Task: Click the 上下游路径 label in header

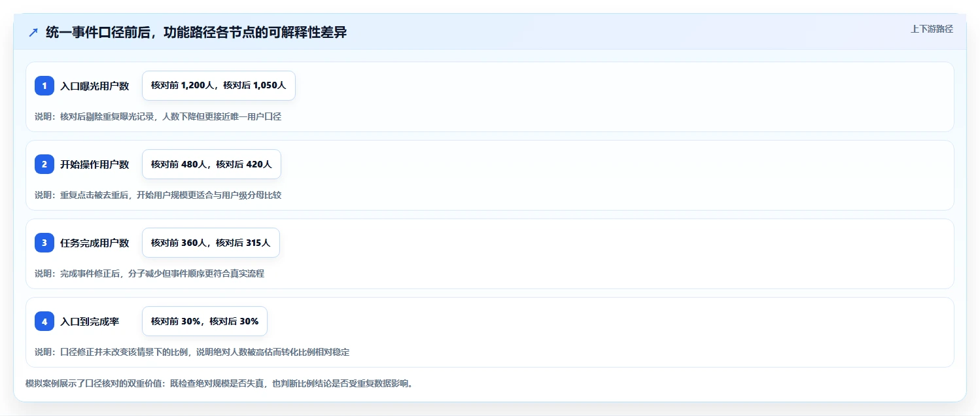Action: pos(932,29)
